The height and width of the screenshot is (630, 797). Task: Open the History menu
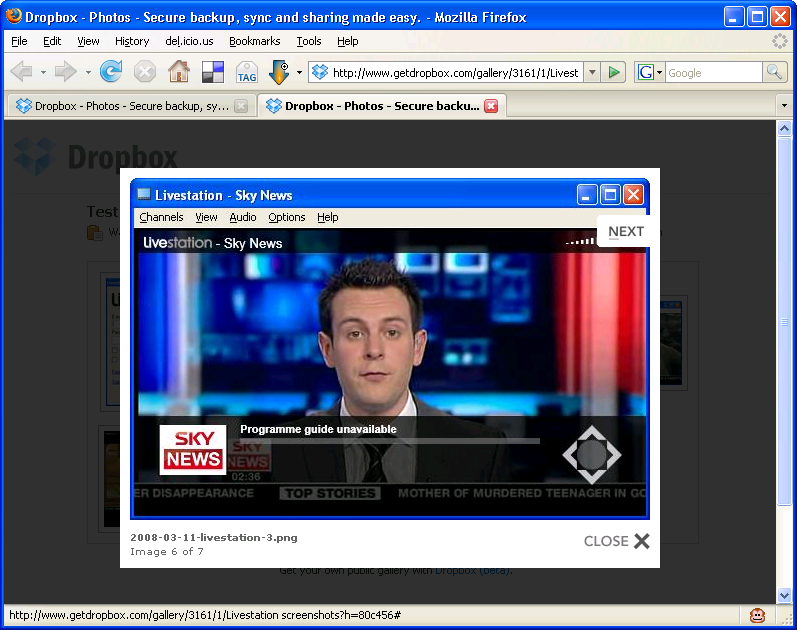click(132, 41)
